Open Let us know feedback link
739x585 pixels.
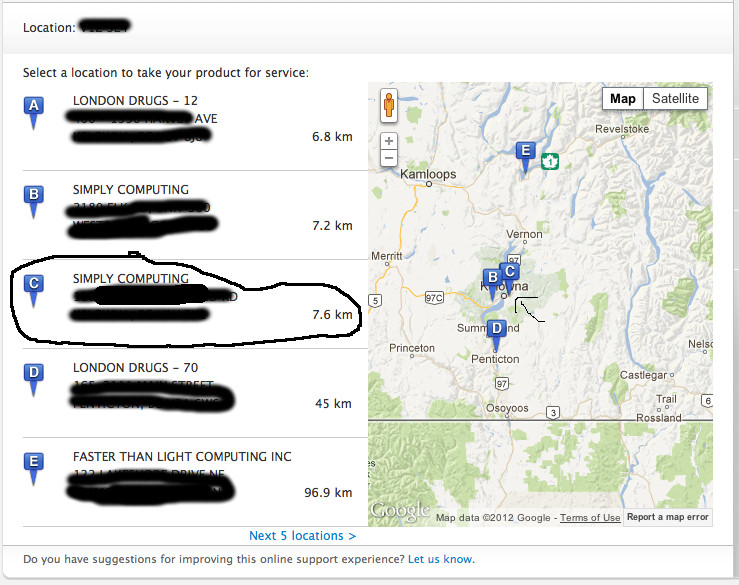point(441,560)
